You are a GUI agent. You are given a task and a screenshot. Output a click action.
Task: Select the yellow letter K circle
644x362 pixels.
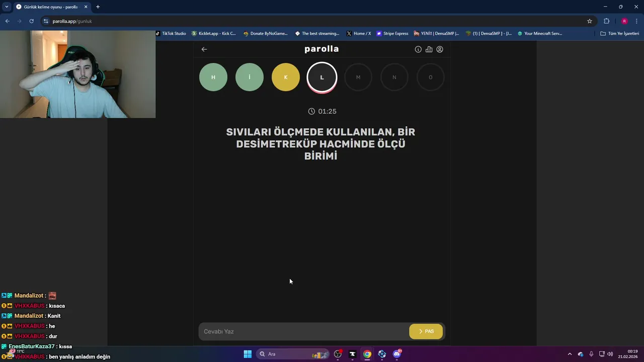click(x=286, y=77)
